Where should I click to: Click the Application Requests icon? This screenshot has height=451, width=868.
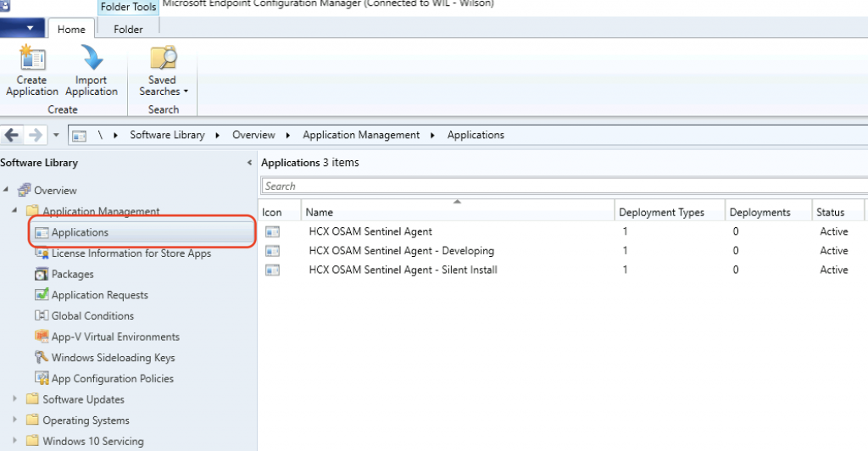coord(42,294)
